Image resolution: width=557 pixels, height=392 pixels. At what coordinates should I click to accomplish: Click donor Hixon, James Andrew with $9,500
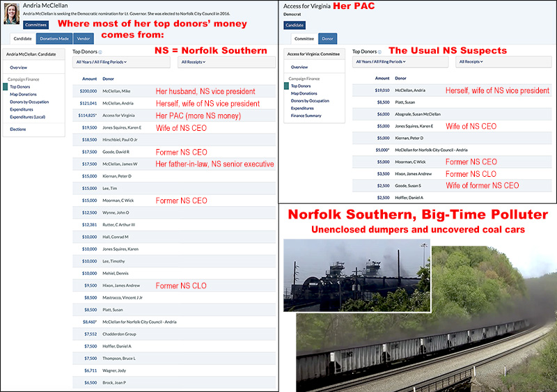121,285
